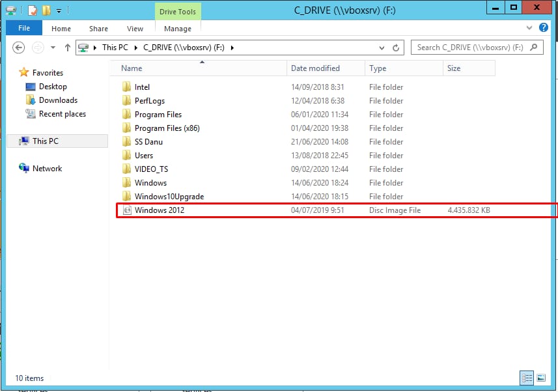Viewport: 558px width, 392px height.
Task: Switch to Large icons view in status bar
Action: click(541, 378)
